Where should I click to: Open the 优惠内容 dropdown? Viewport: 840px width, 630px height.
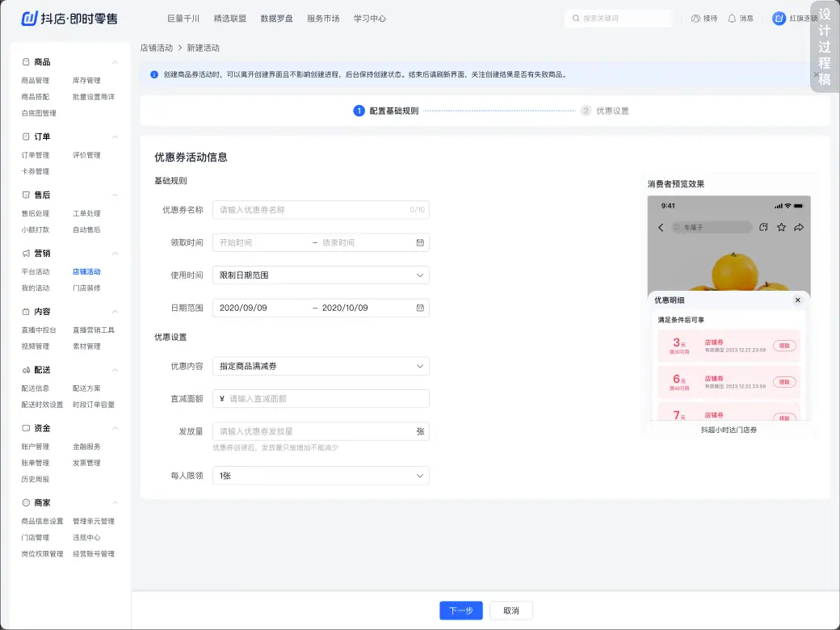click(x=321, y=367)
